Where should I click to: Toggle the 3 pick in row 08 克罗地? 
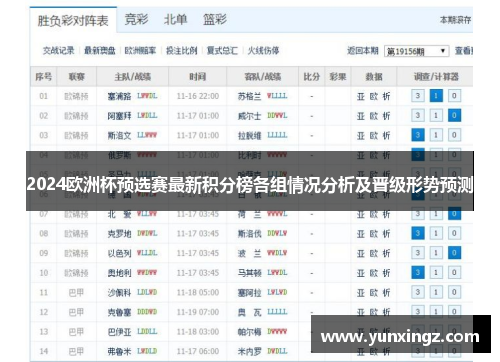(418, 233)
